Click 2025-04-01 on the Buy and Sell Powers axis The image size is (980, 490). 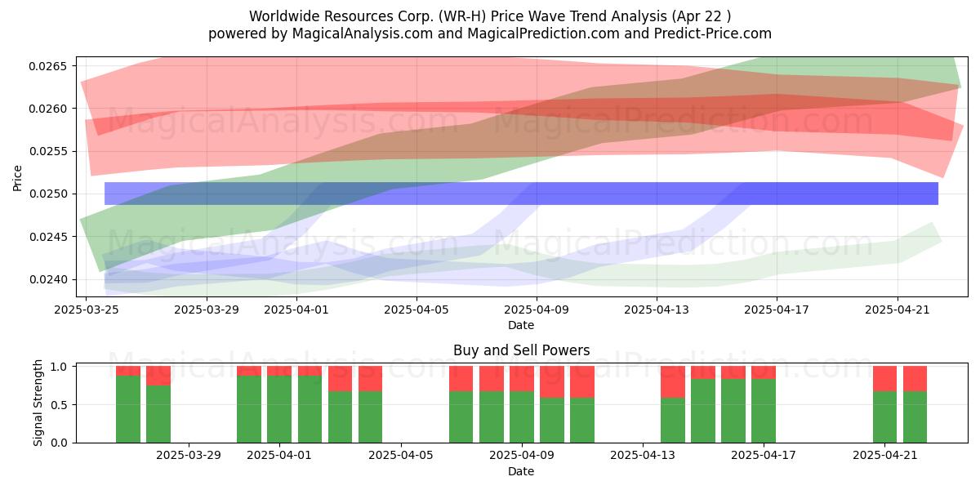[x=279, y=456]
